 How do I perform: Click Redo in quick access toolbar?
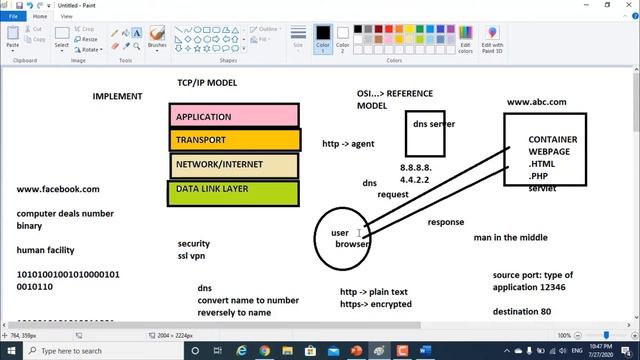pyautogui.click(x=40, y=5)
